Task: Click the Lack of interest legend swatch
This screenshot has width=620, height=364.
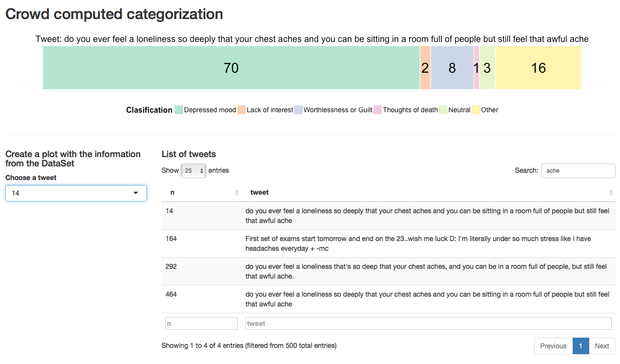Action: (241, 110)
